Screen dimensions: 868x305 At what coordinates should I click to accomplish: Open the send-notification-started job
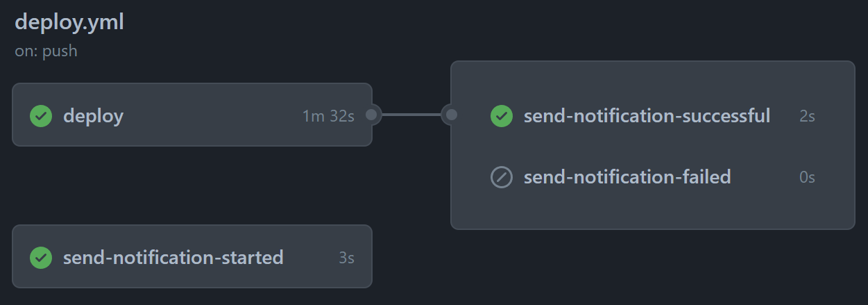[x=173, y=258]
